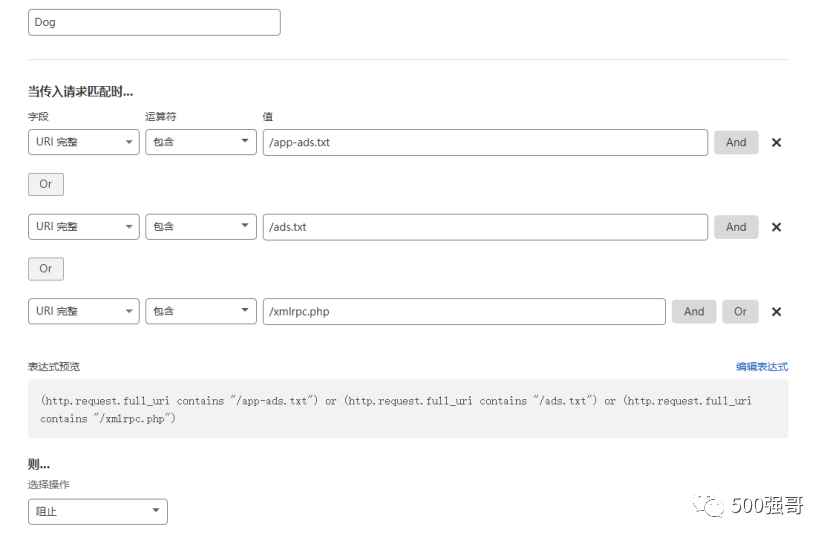Open field dropdown for /app-ads.txt row
The height and width of the screenshot is (541, 830).
tap(84, 142)
